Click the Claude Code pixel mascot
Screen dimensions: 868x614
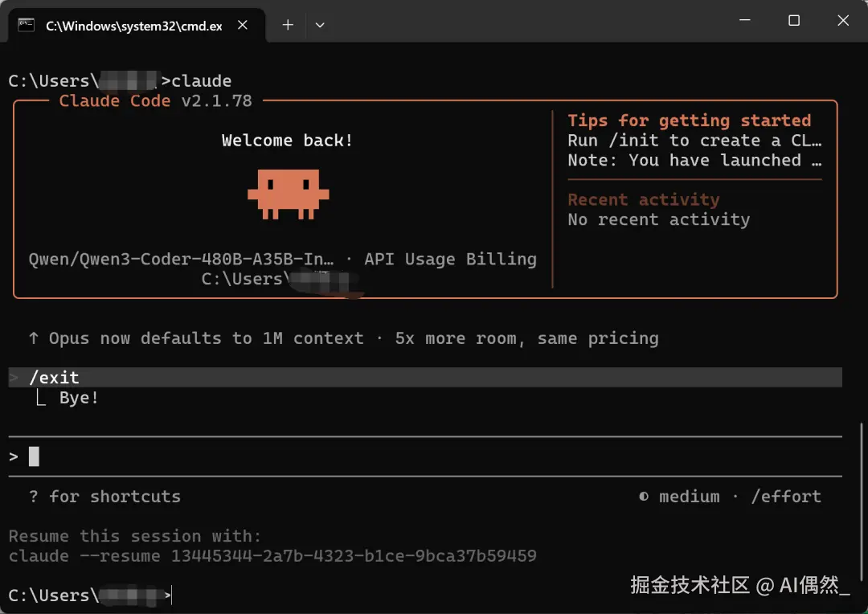point(288,194)
